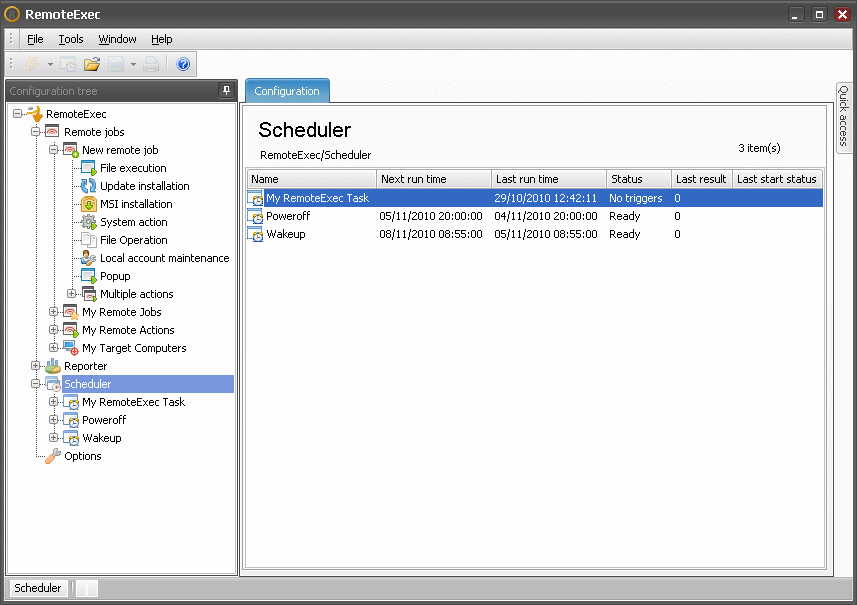The width and height of the screenshot is (857, 605).
Task: Click the MSI installation package icon
Action: pyautogui.click(x=89, y=204)
